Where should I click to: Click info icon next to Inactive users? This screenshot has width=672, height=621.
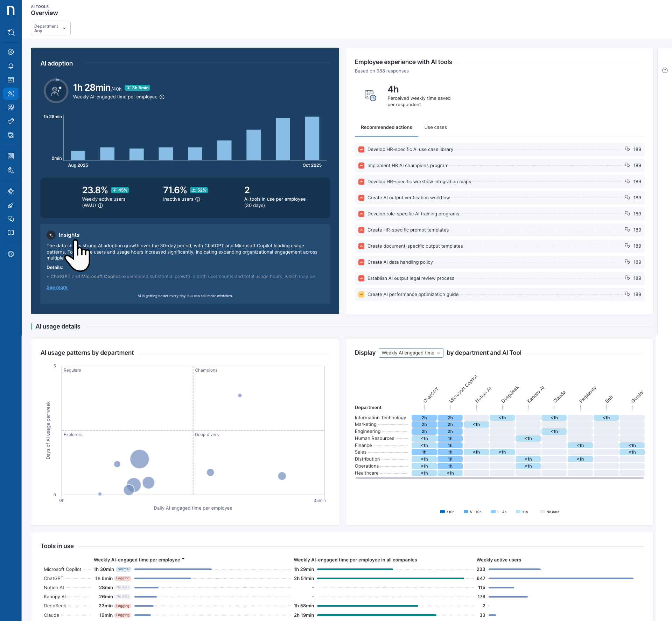[198, 199]
